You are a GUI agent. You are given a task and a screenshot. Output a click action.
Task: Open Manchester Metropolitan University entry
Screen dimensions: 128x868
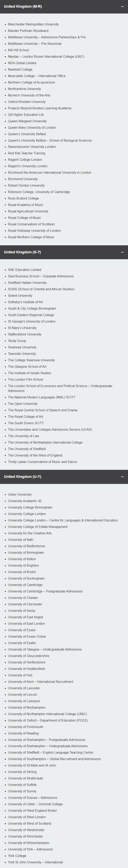33,24
